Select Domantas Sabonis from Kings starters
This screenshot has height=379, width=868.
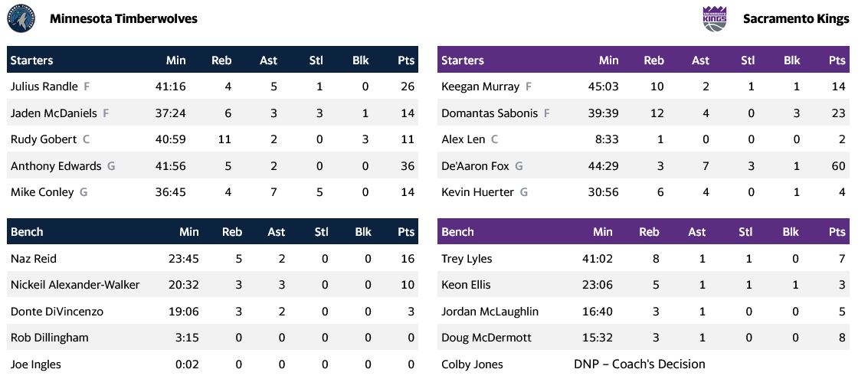[x=490, y=113]
